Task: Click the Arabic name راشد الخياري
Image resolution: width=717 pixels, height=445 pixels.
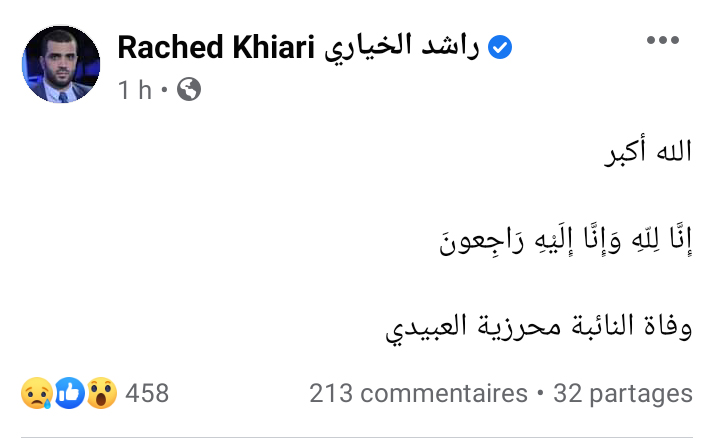Action: [x=401, y=48]
